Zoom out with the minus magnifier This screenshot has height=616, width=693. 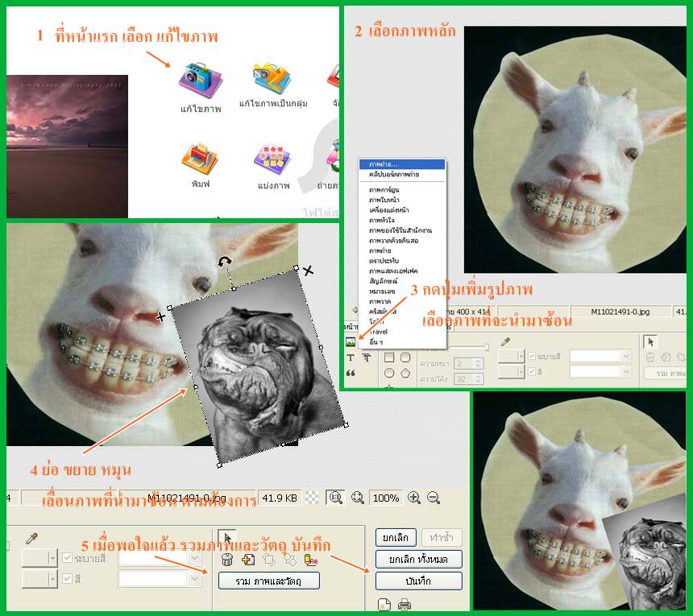click(x=434, y=498)
